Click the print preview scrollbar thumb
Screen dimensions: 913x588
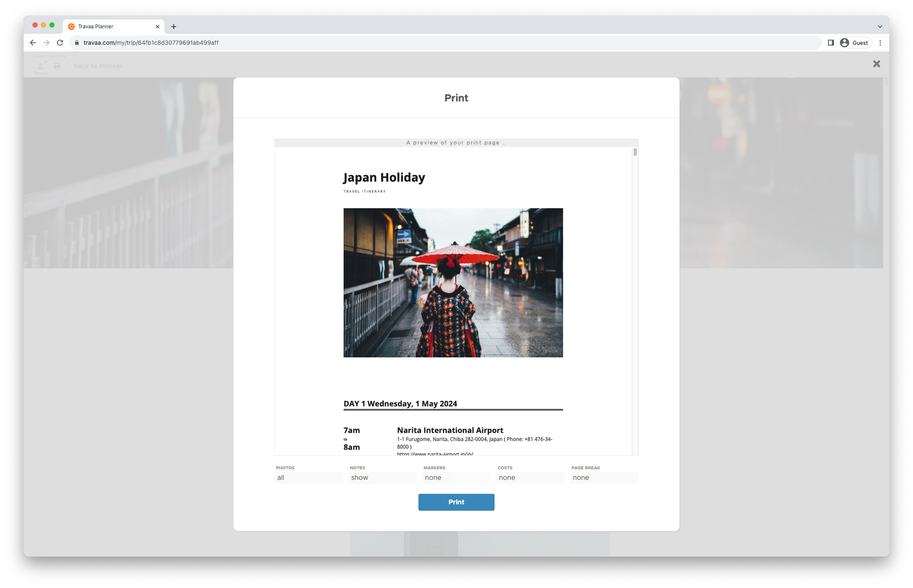[635, 152]
